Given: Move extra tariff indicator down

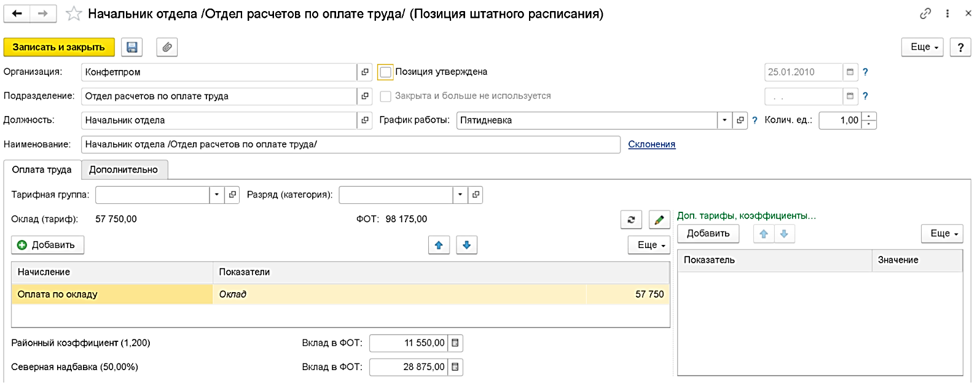Looking at the screenshot, I should click(784, 234).
